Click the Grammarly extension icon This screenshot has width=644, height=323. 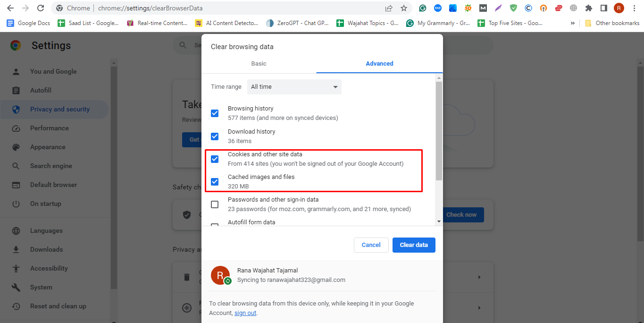click(x=423, y=8)
